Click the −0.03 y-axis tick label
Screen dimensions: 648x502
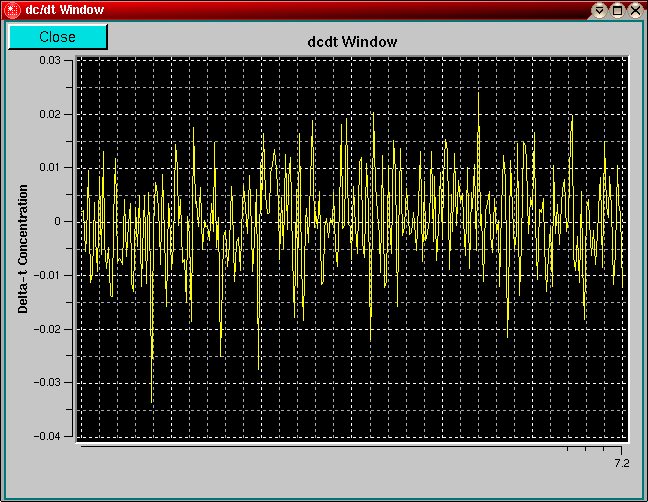pos(45,382)
